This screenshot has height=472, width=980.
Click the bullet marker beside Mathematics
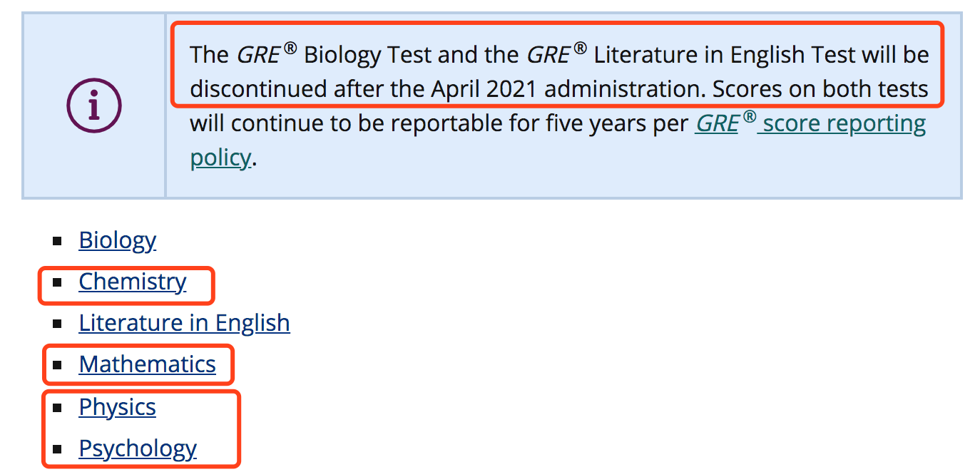(x=58, y=365)
